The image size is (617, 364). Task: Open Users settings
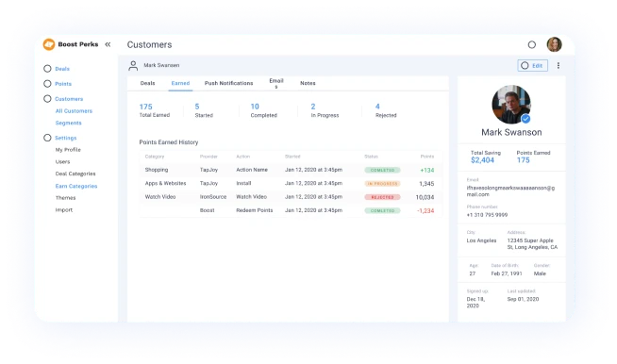[62, 162]
